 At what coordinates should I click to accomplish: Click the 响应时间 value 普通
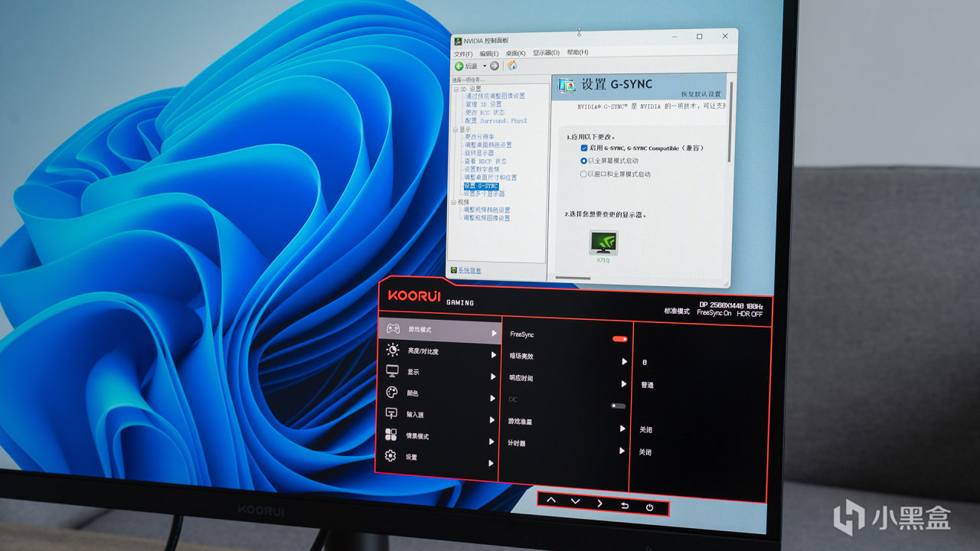[648, 385]
